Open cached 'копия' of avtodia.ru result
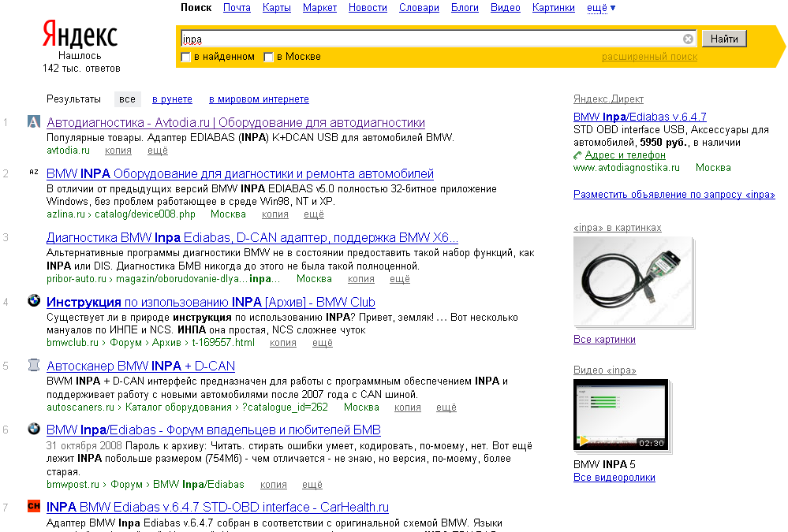Viewport: 788px width, 532px height. (x=118, y=151)
